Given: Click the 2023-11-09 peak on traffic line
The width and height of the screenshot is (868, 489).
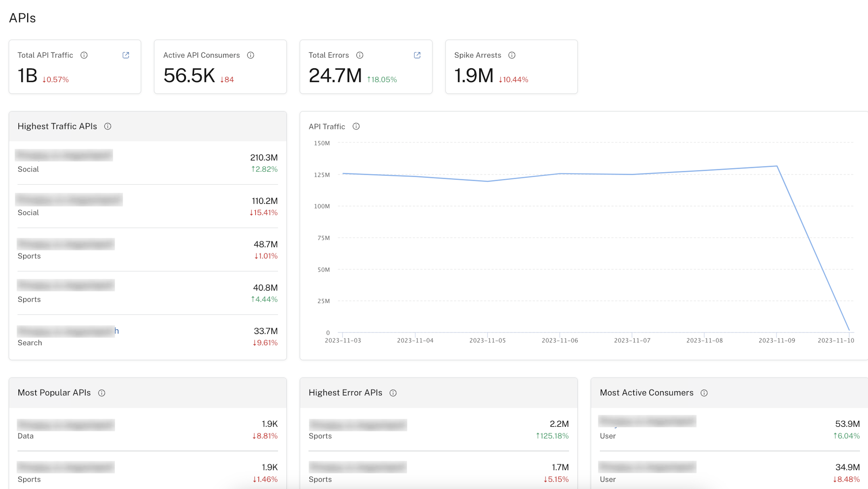Looking at the screenshot, I should point(777,166).
